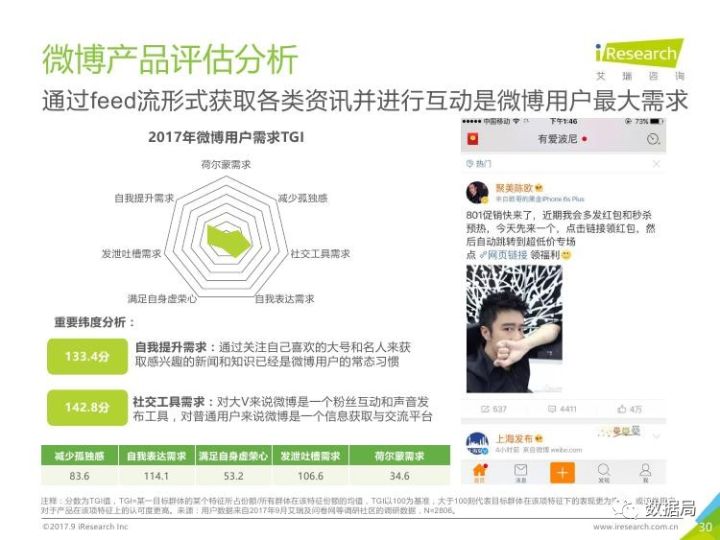Viewport: 720px width, 540px height.
Task: Like the post with 4万 thumbs-up
Action: [622, 409]
